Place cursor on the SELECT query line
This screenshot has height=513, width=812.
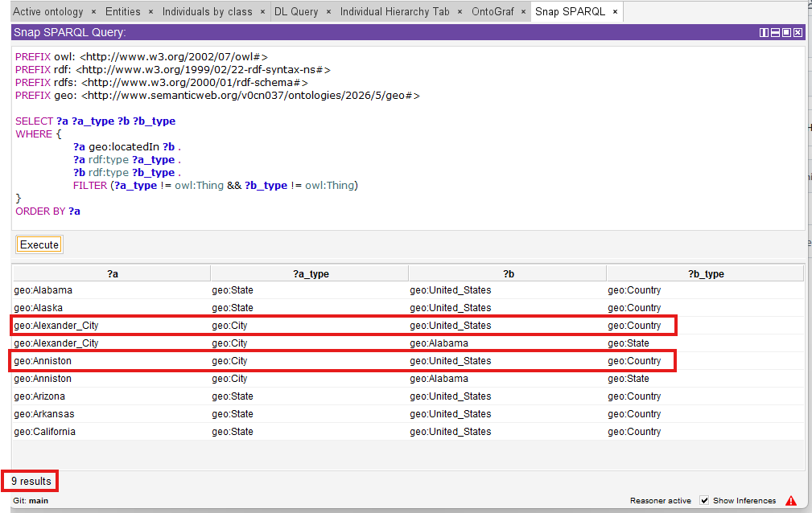coord(95,121)
